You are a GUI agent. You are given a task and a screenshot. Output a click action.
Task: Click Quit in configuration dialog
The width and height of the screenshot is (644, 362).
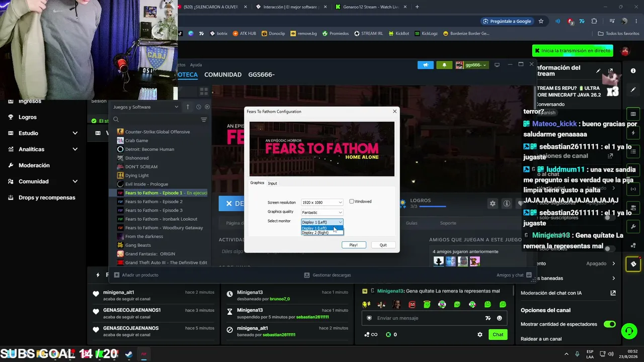pyautogui.click(x=383, y=245)
